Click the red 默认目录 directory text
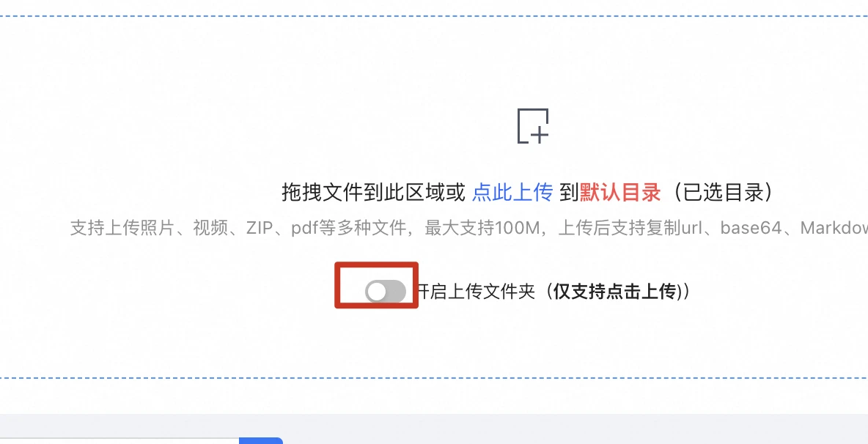Image resolution: width=868 pixels, height=444 pixels. (x=620, y=193)
